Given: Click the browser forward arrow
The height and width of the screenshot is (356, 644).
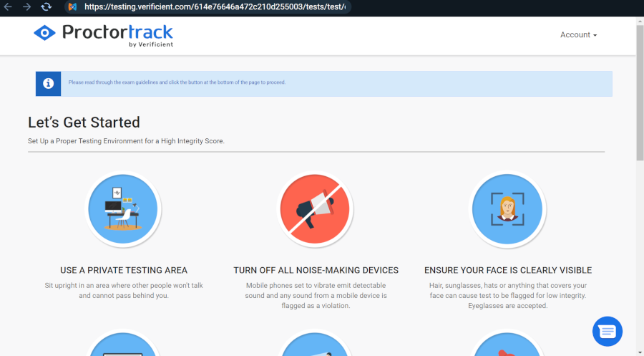Looking at the screenshot, I should tap(26, 6).
